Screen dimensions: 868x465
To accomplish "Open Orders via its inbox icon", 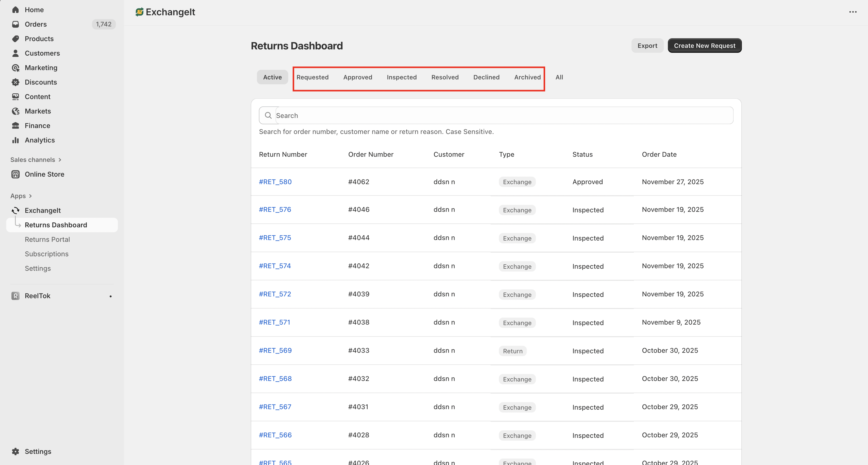I will 16,24.
